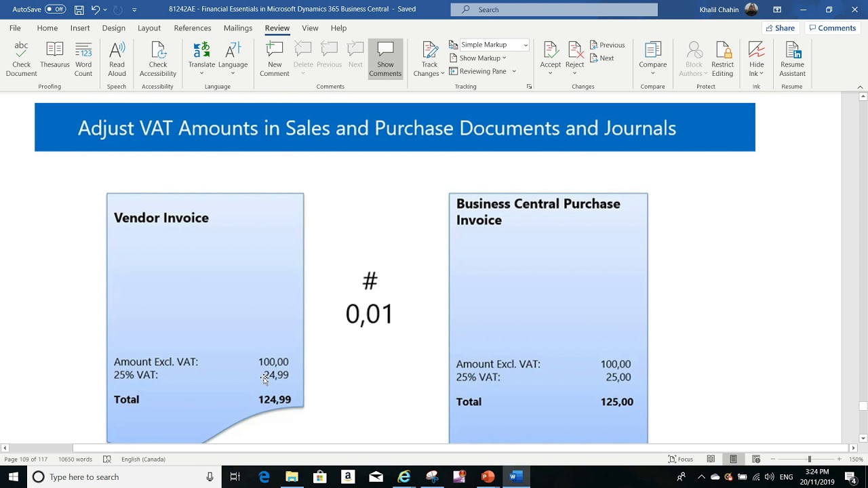The width and height of the screenshot is (868, 488).
Task: Open File Explorer from taskbar
Action: pyautogui.click(x=292, y=477)
